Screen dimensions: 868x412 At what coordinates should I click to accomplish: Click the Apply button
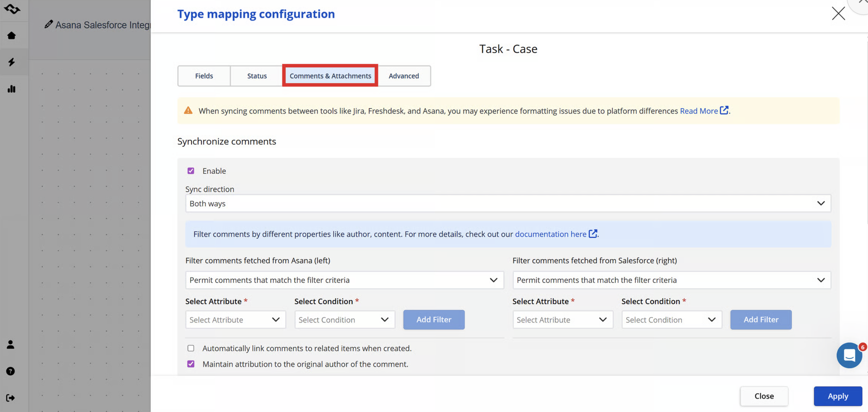[838, 396]
